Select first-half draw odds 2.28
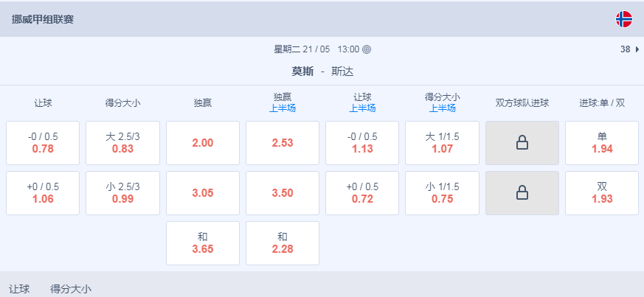The width and height of the screenshot is (644, 297). point(283,243)
